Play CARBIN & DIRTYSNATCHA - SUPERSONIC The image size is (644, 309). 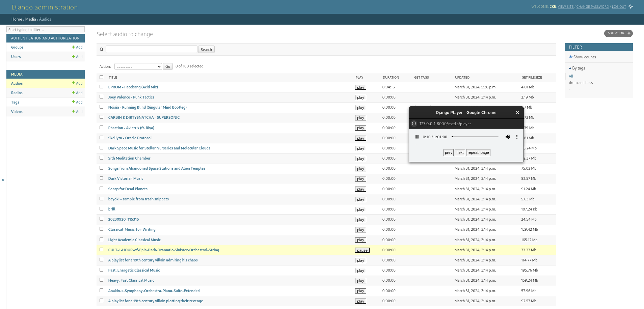pos(360,118)
